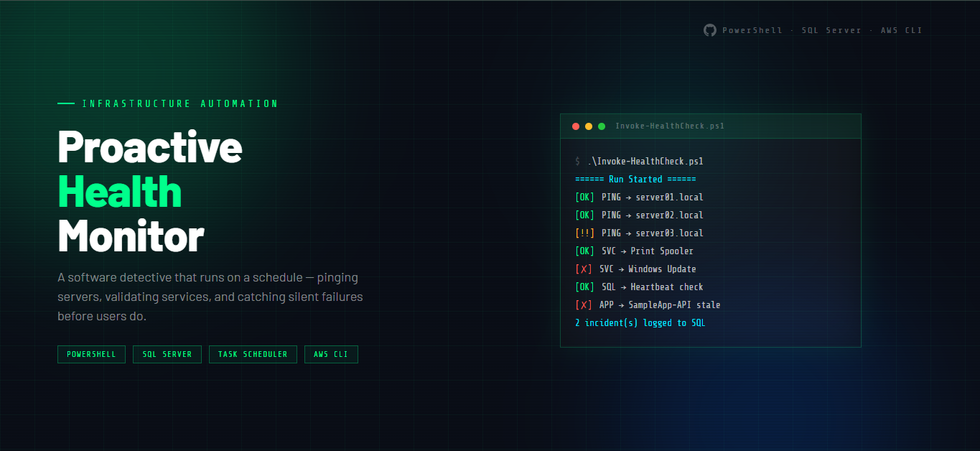Click the PING server01.local line
Image resolution: width=980 pixels, height=451 pixels.
tap(639, 197)
